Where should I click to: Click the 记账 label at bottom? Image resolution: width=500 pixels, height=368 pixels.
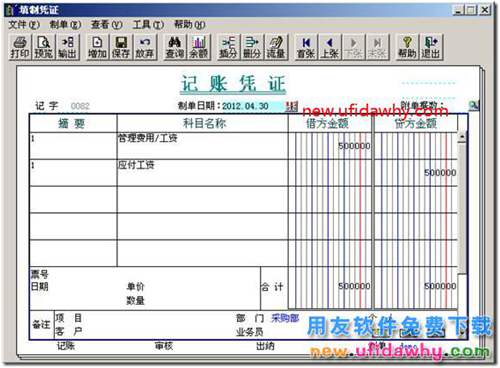click(x=66, y=346)
